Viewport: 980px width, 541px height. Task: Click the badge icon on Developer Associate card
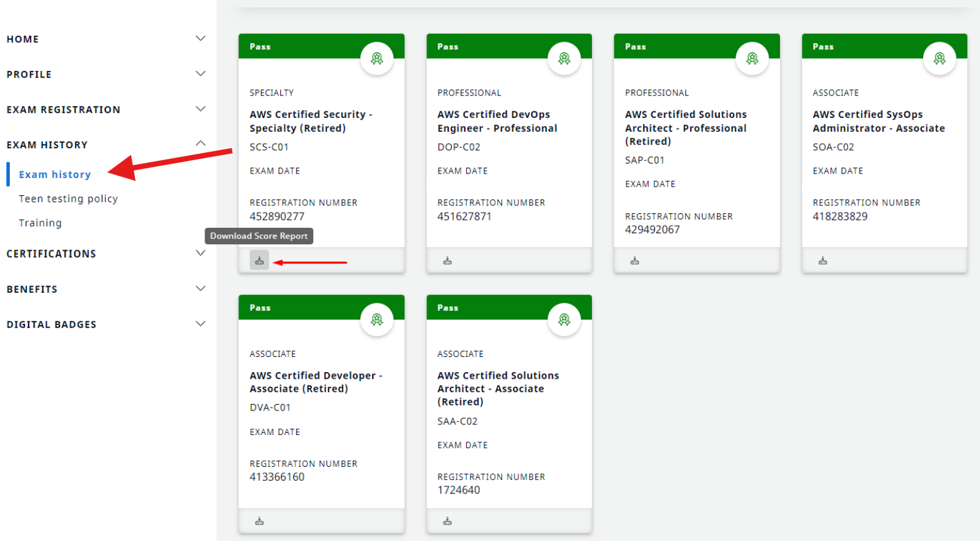click(377, 320)
